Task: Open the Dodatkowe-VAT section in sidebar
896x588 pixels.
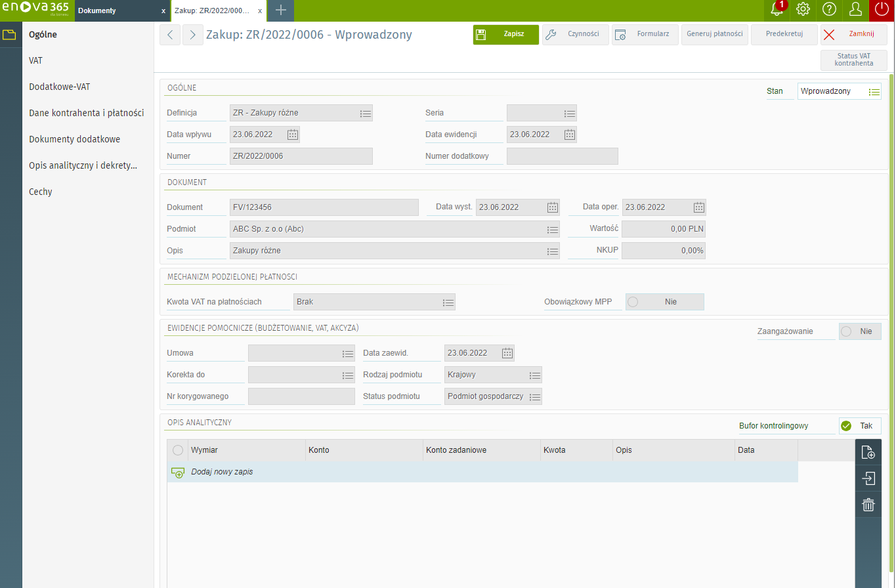Action: (64, 87)
